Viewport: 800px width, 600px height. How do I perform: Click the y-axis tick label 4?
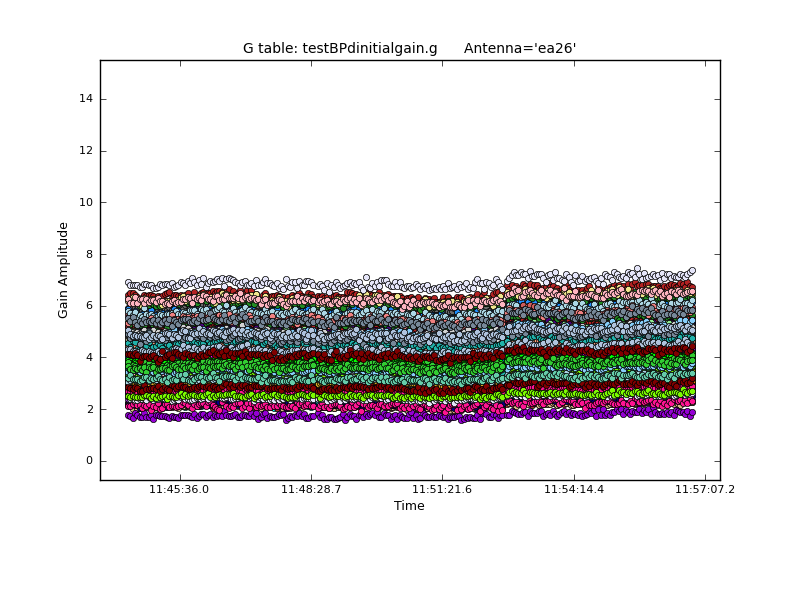click(89, 358)
